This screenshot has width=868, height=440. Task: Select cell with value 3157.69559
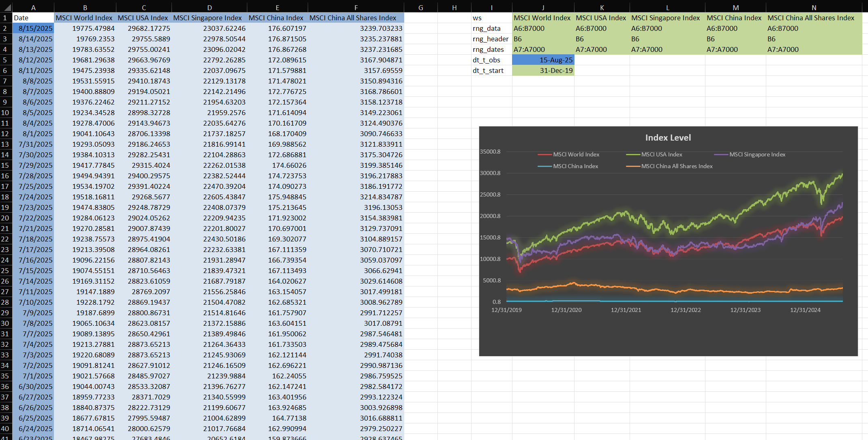coord(356,70)
